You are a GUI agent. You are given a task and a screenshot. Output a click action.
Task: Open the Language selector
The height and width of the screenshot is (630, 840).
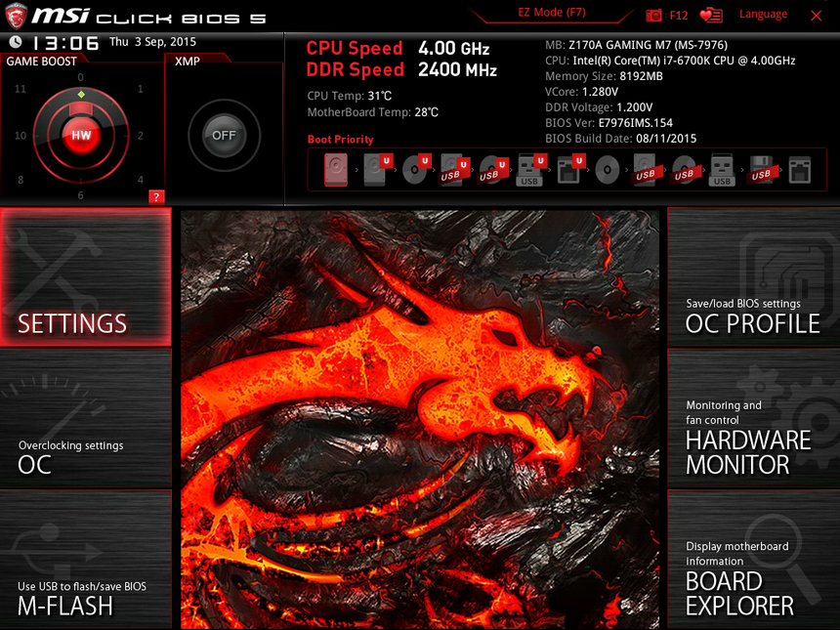pos(763,15)
